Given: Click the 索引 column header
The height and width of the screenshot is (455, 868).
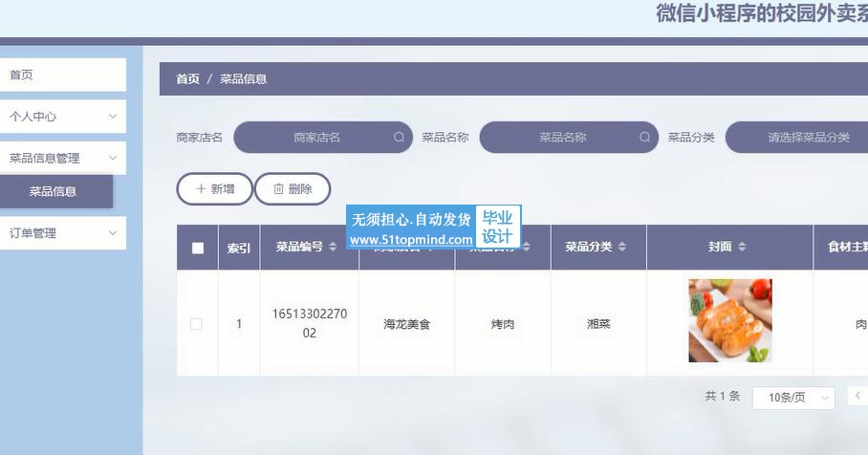Looking at the screenshot, I should pos(239,248).
